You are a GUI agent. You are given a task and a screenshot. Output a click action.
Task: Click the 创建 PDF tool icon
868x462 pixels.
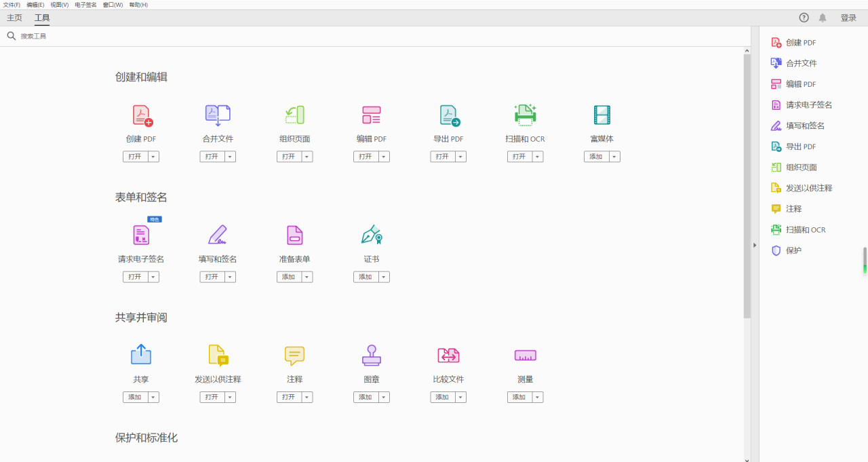tap(142, 115)
